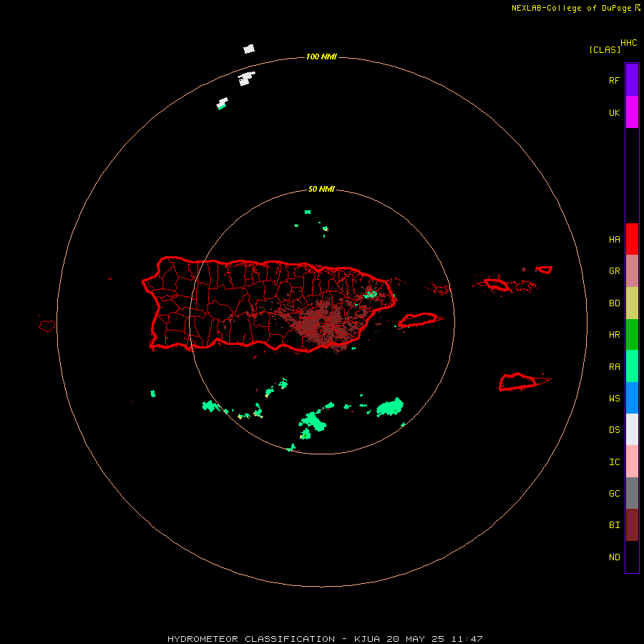Select the BI dark red legend swatch
This screenshot has width=644, height=644.
(632, 525)
